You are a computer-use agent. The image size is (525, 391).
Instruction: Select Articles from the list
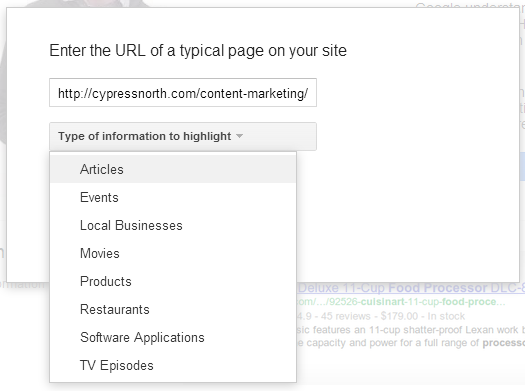[173, 169]
